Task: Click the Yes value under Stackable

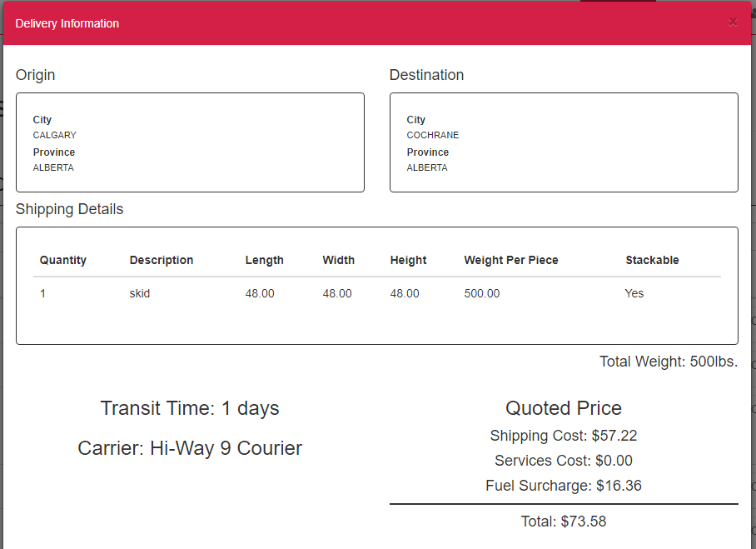Action: pos(634,293)
